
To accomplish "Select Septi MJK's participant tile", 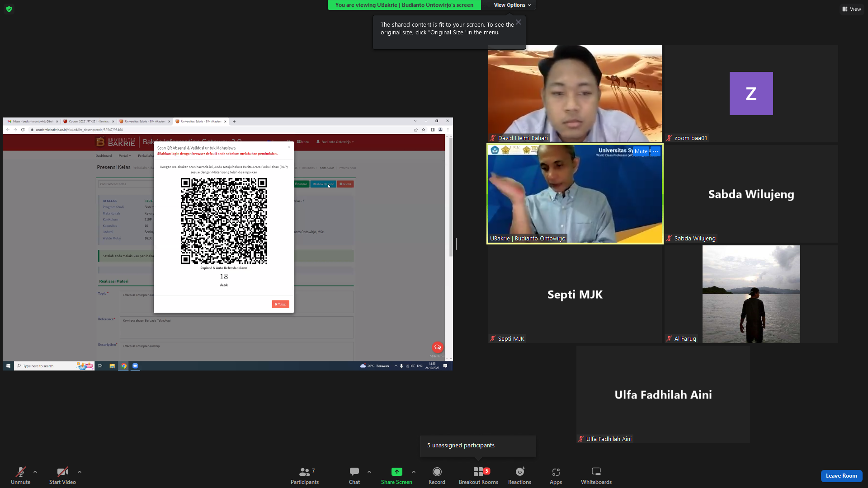I will [575, 294].
